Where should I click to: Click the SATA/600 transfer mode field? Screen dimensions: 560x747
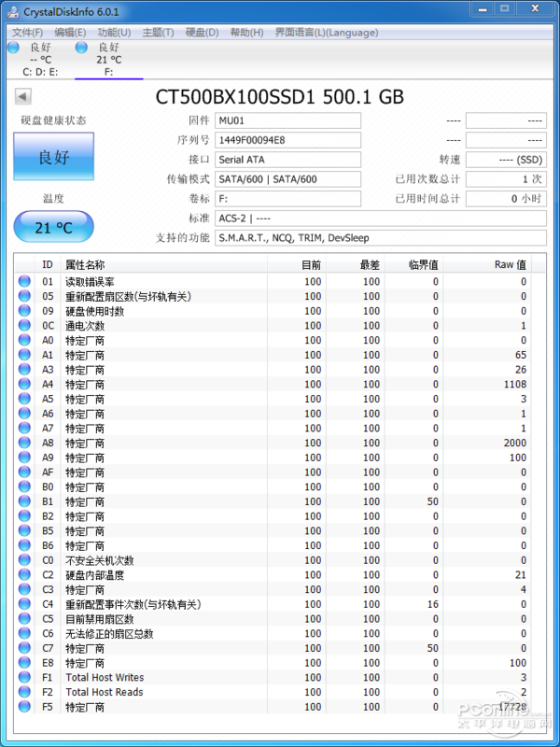point(287,179)
